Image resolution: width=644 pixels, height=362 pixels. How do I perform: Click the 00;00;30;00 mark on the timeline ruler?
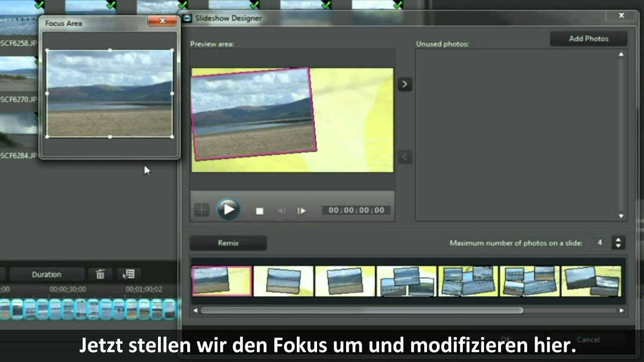point(67,290)
